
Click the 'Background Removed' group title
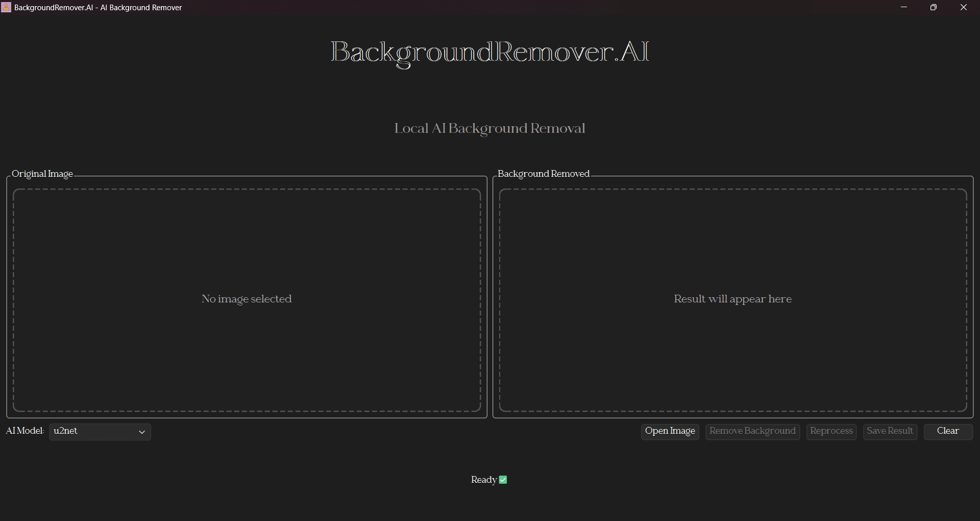544,174
